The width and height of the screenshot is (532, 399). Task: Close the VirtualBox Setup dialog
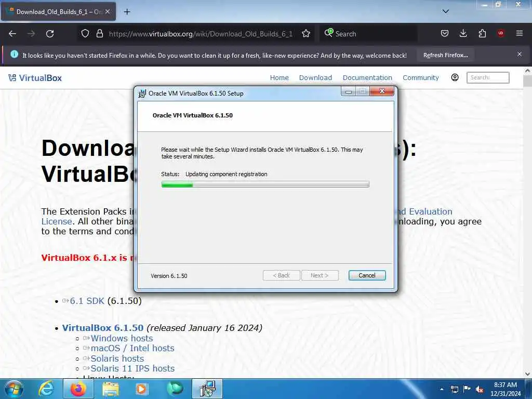click(x=382, y=91)
